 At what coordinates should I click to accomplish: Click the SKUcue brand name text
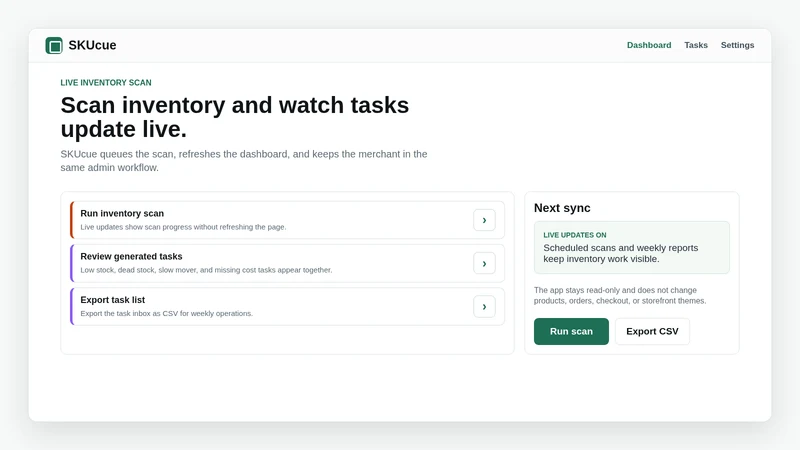tap(92, 45)
